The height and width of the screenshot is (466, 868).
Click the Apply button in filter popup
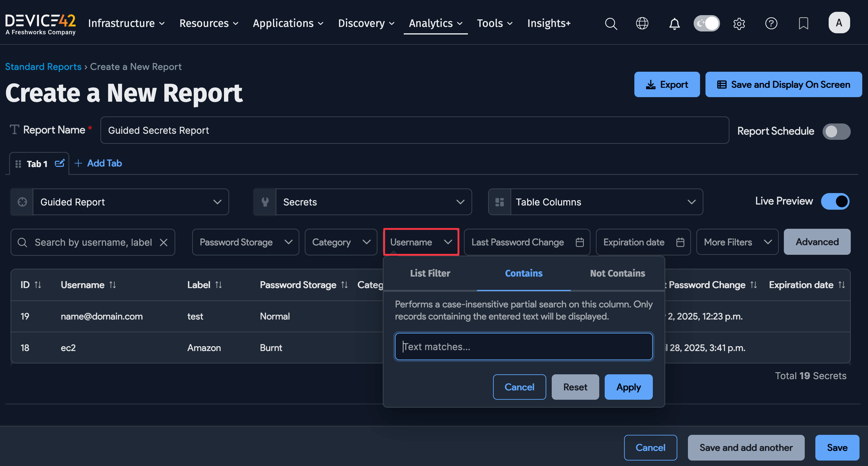click(628, 387)
